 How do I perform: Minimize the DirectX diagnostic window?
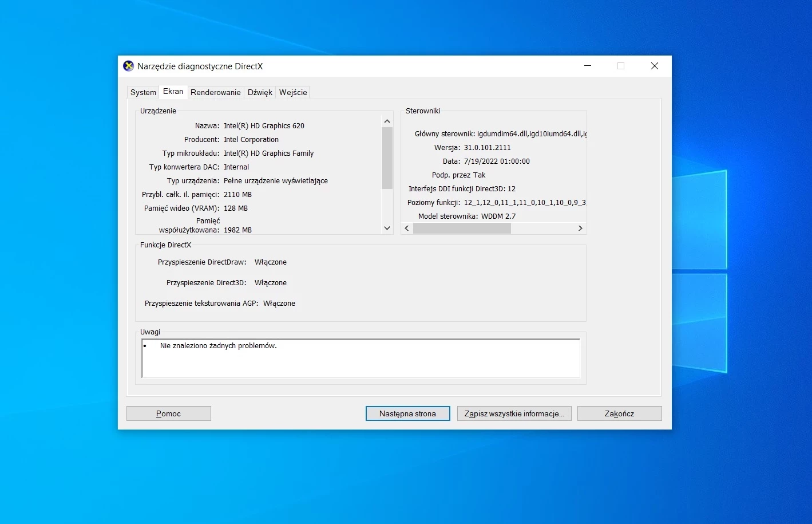point(587,66)
